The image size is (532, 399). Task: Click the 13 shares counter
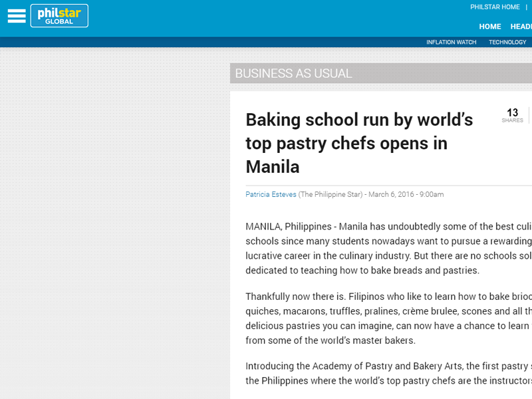(x=512, y=115)
